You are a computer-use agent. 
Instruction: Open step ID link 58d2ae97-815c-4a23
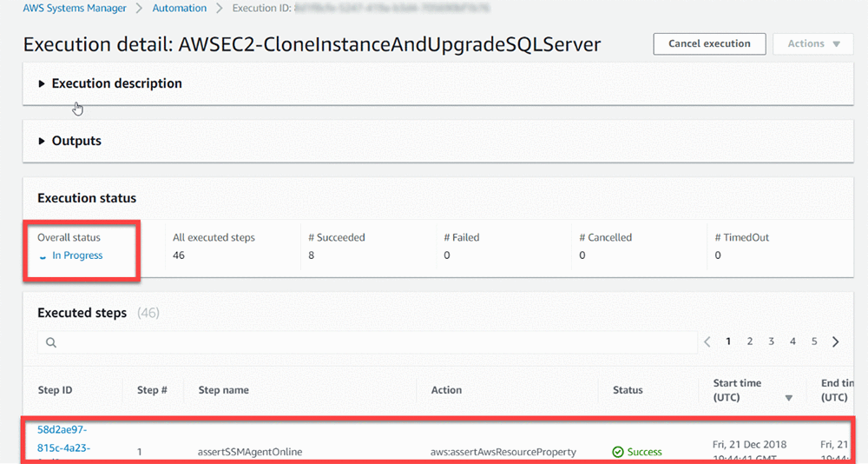click(62, 439)
